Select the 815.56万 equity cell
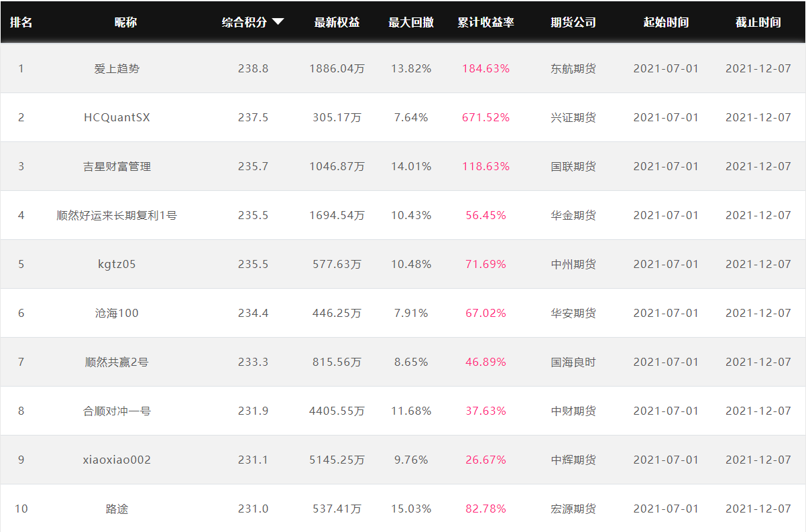The width and height of the screenshot is (806, 532). click(x=337, y=362)
